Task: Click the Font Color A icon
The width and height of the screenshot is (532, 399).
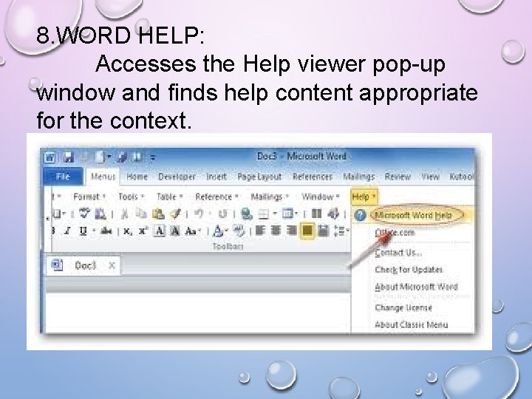Action: [x=219, y=232]
